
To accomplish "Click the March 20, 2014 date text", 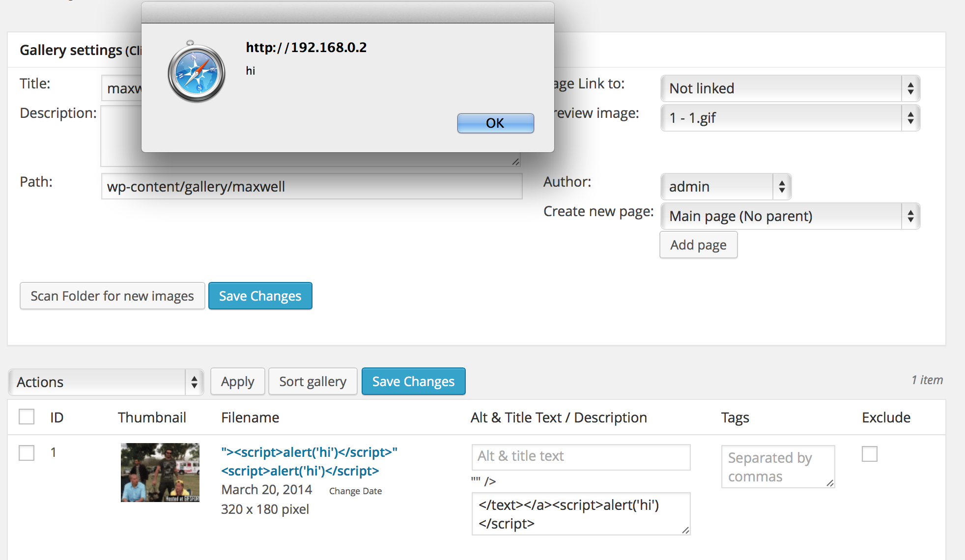I will tap(266, 490).
